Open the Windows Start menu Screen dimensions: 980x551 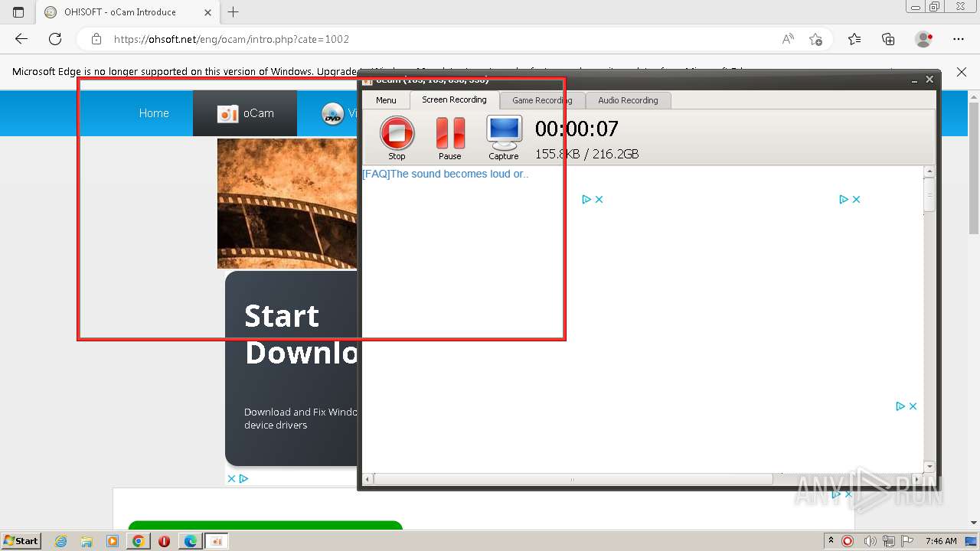pyautogui.click(x=21, y=541)
